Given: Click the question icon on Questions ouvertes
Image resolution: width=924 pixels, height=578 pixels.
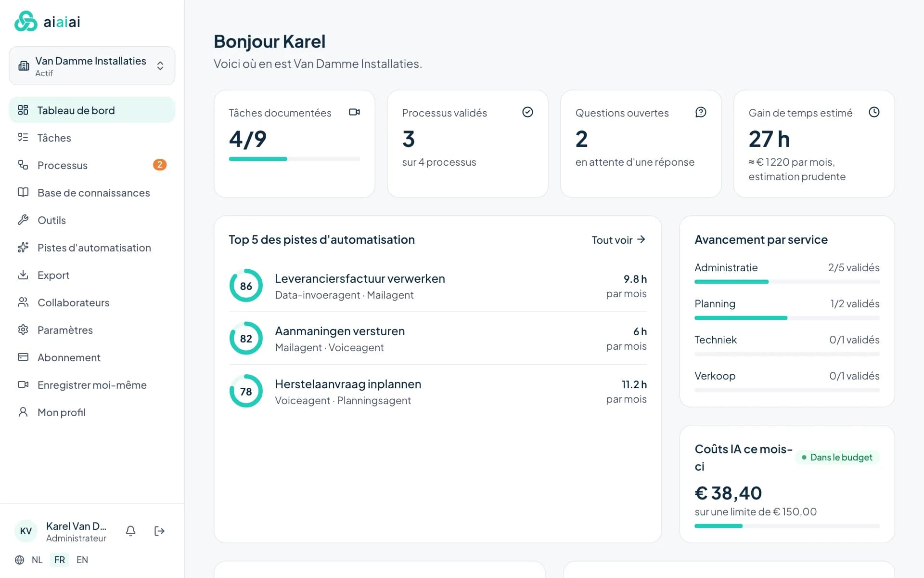Looking at the screenshot, I should (x=701, y=112).
